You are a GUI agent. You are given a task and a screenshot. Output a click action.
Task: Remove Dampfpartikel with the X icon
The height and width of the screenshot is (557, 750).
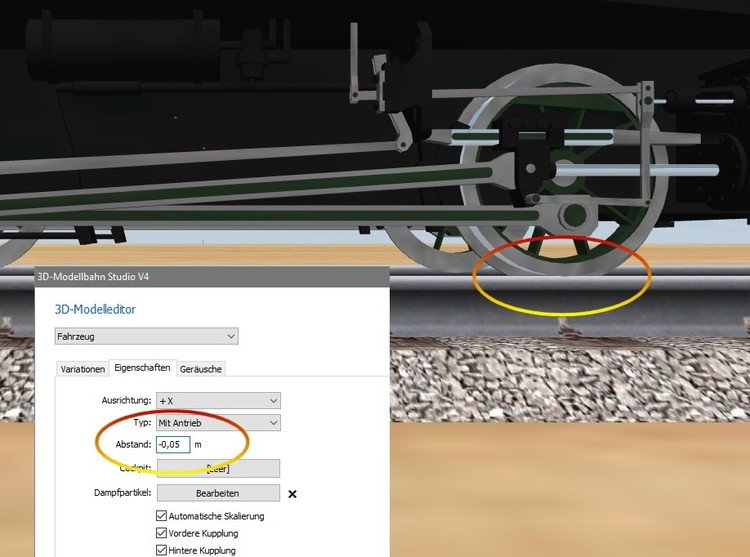[x=292, y=494]
